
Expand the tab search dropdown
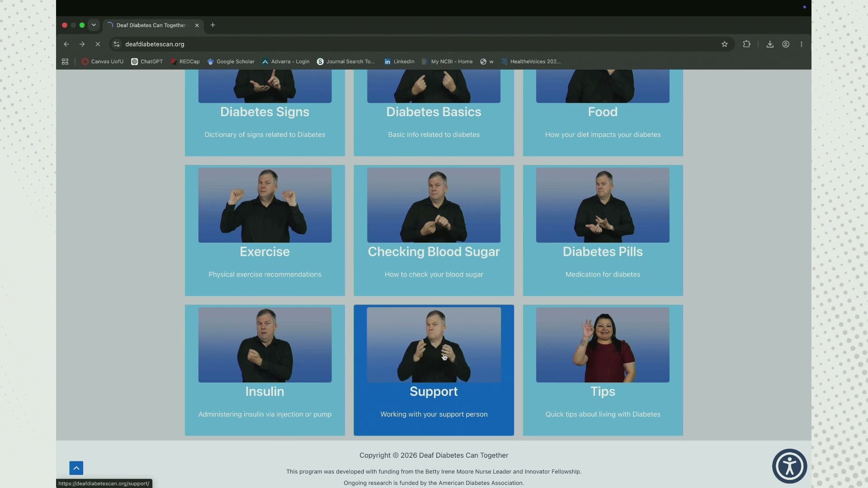click(x=94, y=25)
